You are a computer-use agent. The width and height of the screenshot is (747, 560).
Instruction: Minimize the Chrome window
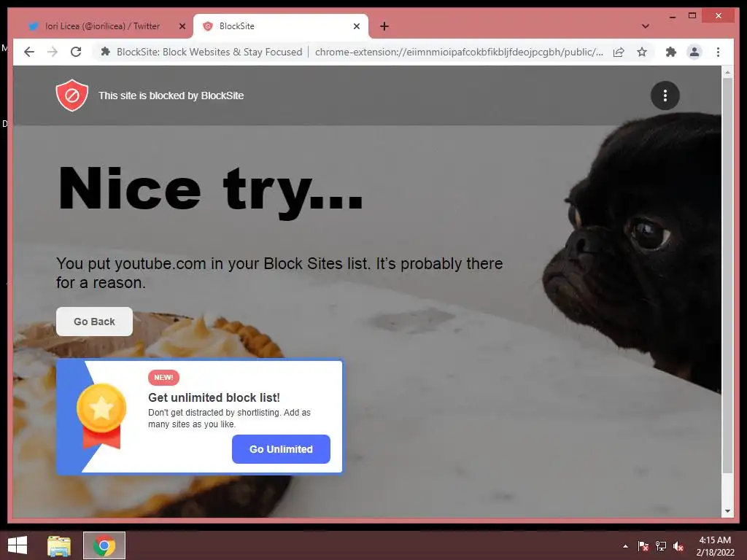click(x=672, y=16)
